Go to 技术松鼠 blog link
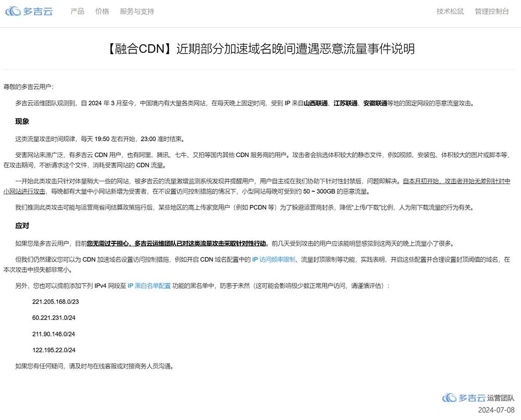Screen dimensions: 521x420 pyautogui.click(x=450, y=11)
